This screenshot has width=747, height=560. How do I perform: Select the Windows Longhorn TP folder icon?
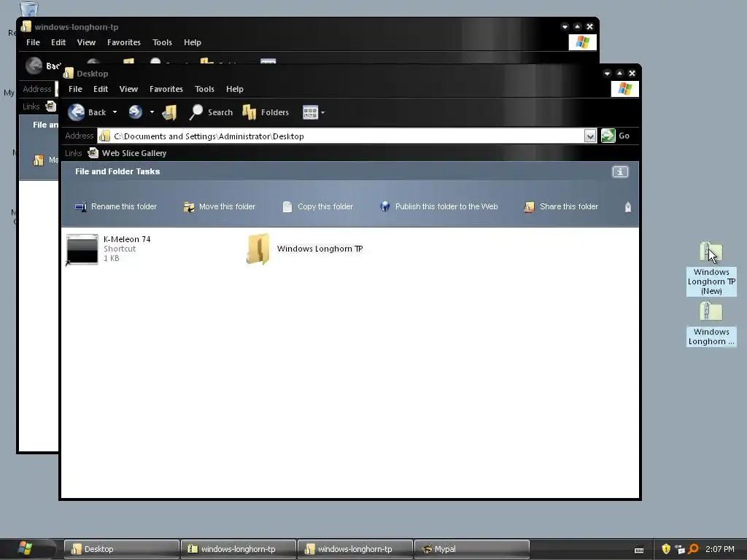pos(258,249)
